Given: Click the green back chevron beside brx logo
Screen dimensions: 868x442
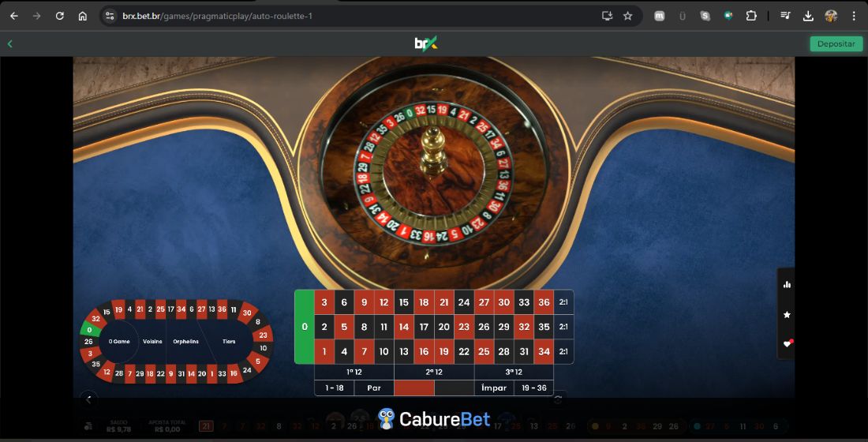Looking at the screenshot, I should click(x=10, y=43).
